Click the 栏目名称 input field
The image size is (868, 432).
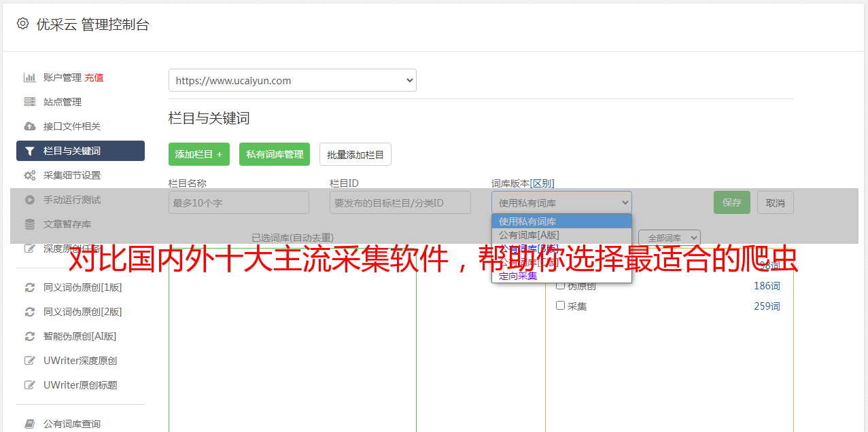(239, 202)
